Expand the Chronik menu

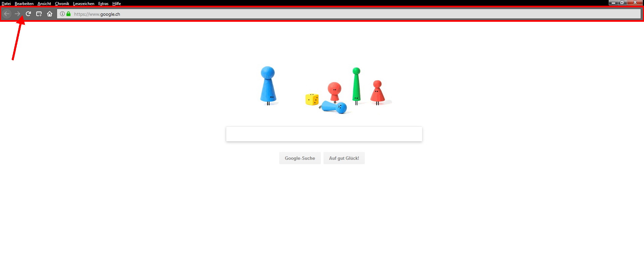(62, 4)
